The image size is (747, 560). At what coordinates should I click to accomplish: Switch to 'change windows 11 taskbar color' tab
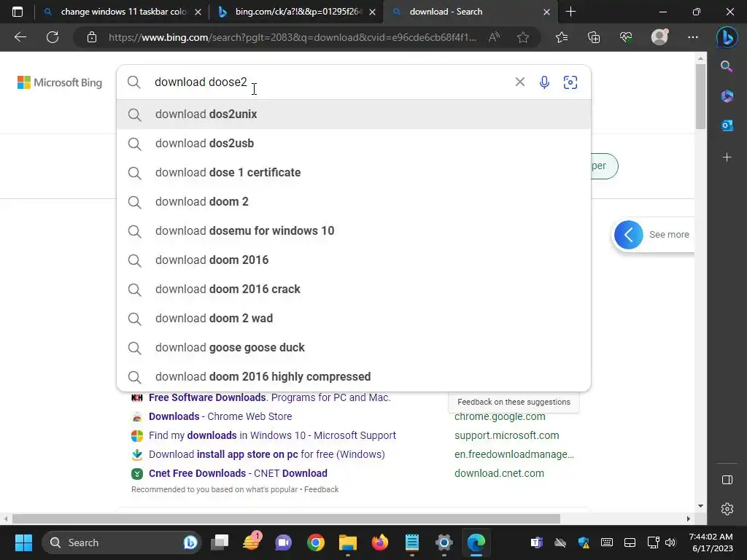[x=123, y=12]
